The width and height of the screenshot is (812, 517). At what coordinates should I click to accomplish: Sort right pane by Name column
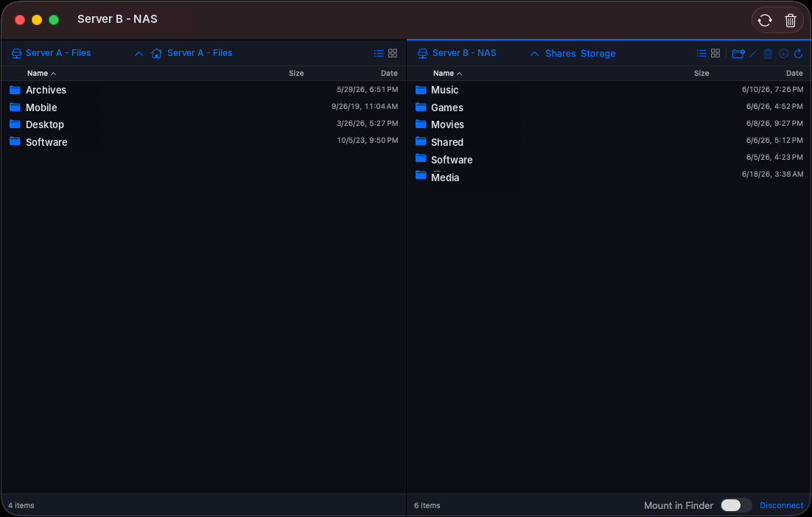tap(447, 74)
